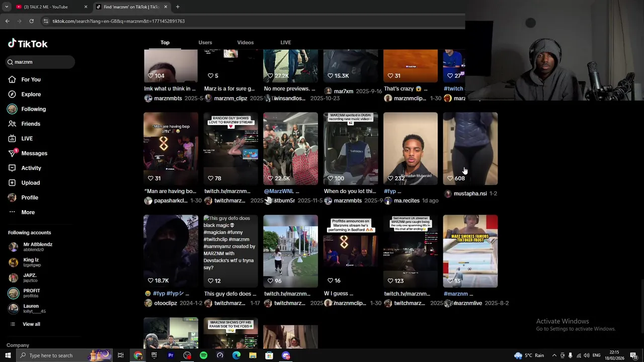This screenshot has height=362, width=644.
Task: Open the 'This guy defo does black magic' video
Action: tap(230, 251)
